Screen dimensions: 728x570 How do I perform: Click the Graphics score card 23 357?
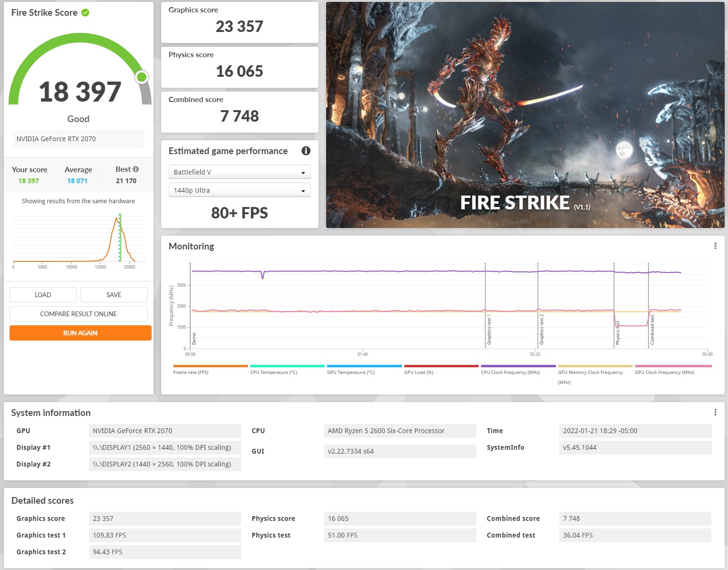click(240, 22)
